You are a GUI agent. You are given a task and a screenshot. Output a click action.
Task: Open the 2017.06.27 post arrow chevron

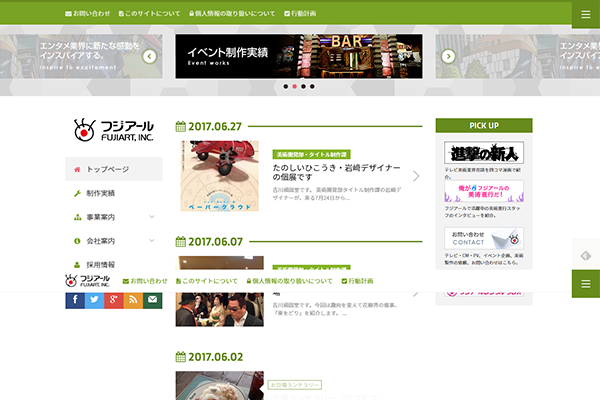coord(416,176)
